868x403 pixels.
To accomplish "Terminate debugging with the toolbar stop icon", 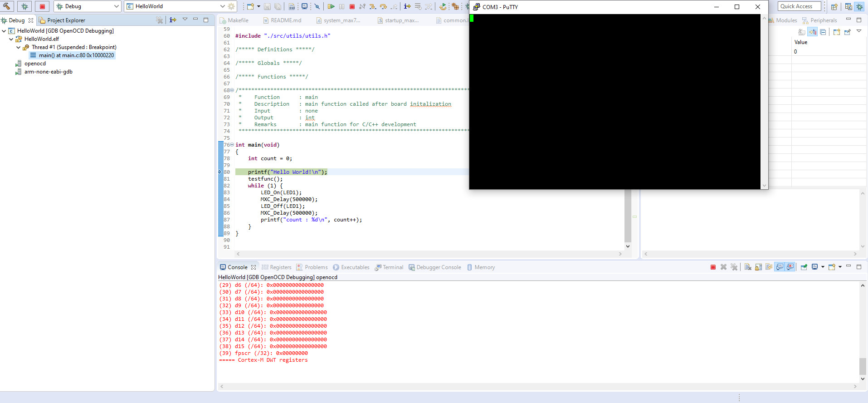I will coord(352,6).
